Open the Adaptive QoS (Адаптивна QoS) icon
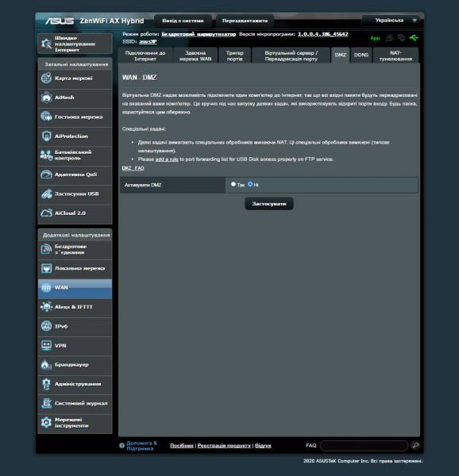Screen dimensions: 459x476 coord(46,175)
